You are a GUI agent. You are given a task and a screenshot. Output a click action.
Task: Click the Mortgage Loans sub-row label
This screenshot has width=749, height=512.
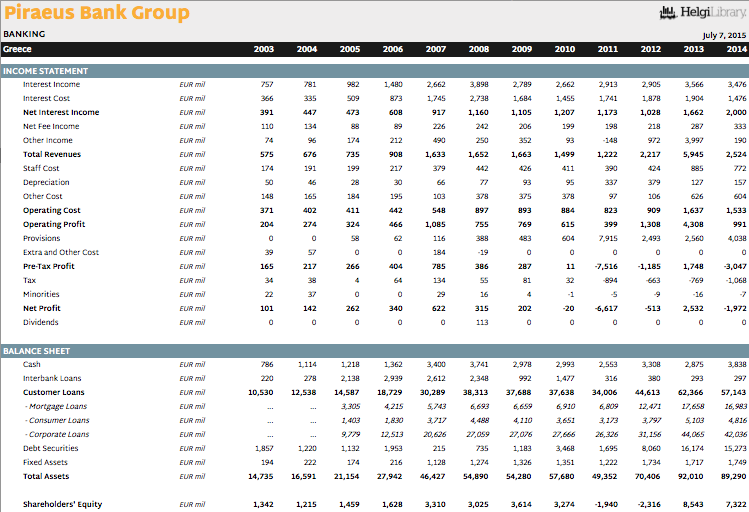56,406
